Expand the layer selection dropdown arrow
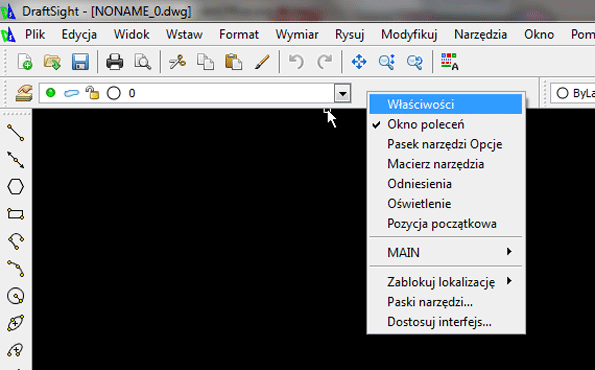Screen dimensions: 595x370 (x=342, y=93)
